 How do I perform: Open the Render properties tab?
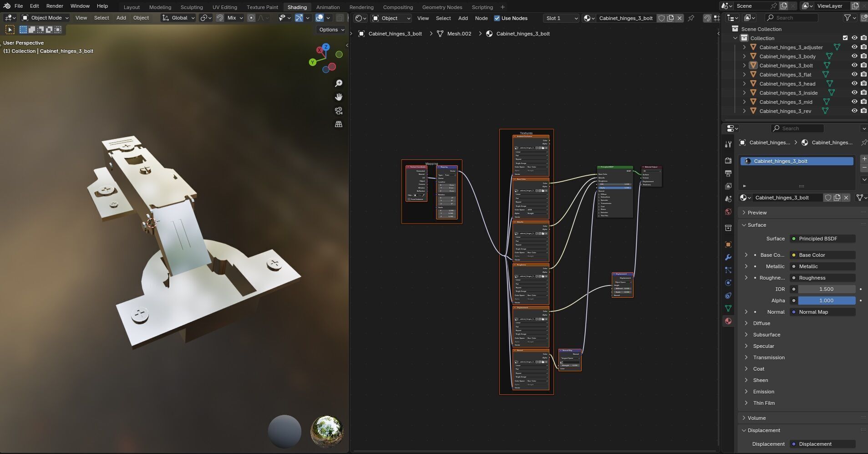click(728, 160)
